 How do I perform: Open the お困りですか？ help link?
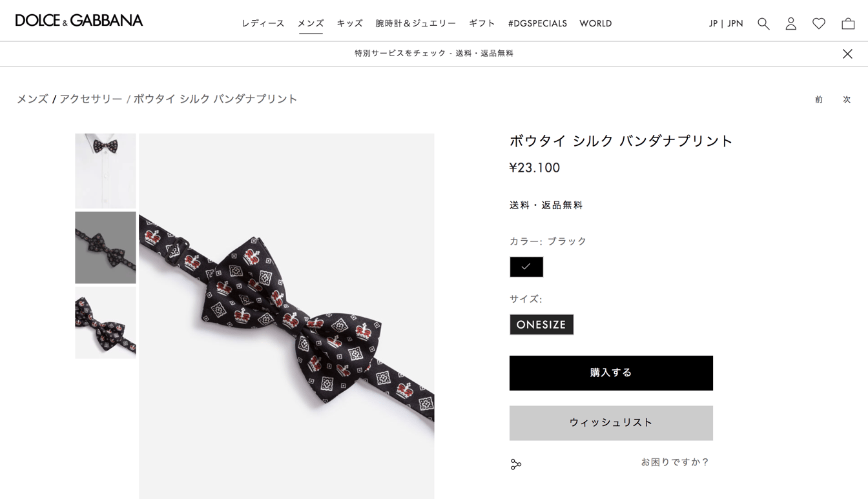pyautogui.click(x=675, y=462)
